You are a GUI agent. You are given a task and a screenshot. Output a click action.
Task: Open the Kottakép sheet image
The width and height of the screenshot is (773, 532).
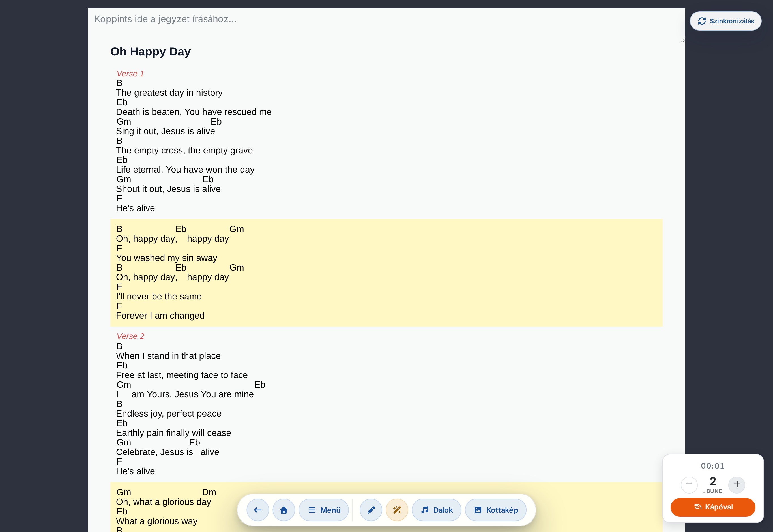tap(495, 510)
